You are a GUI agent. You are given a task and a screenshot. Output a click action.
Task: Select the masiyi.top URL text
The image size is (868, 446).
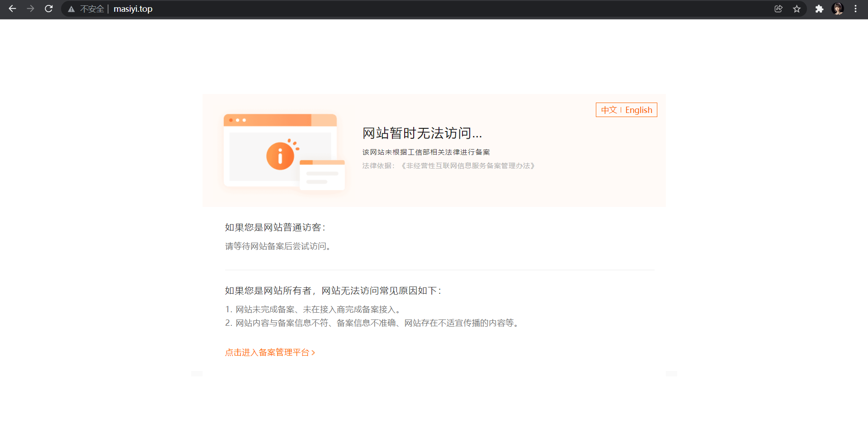[132, 9]
